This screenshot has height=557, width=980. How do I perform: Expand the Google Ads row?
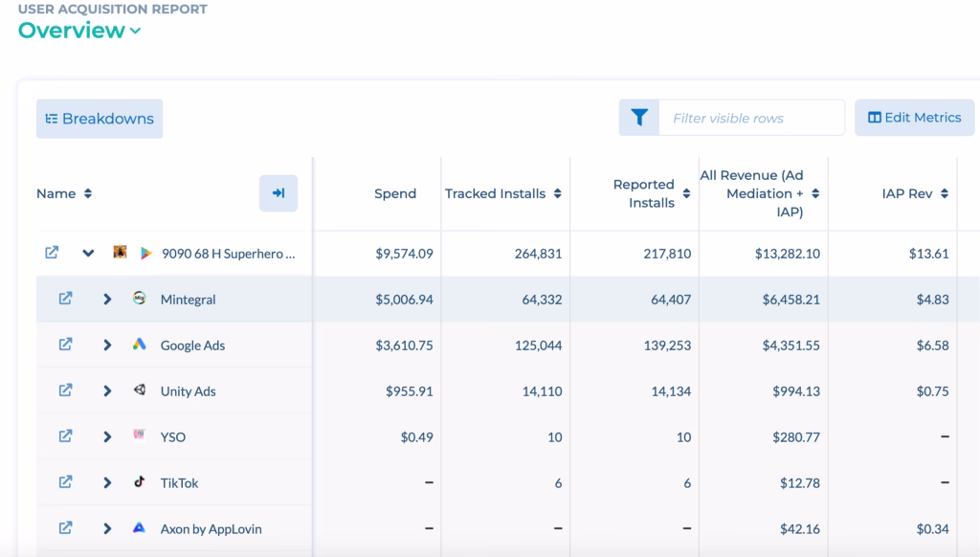[107, 345]
